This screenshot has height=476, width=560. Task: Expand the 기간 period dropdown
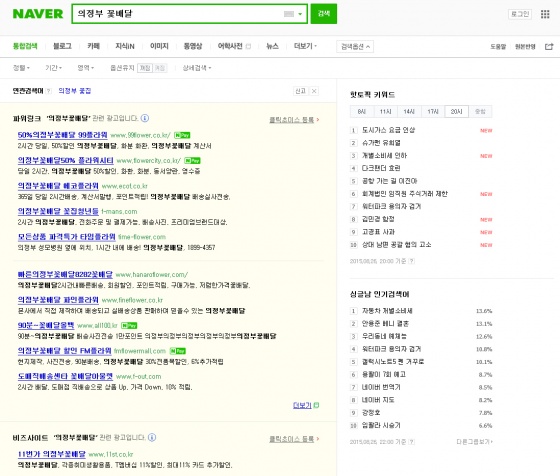(54, 68)
